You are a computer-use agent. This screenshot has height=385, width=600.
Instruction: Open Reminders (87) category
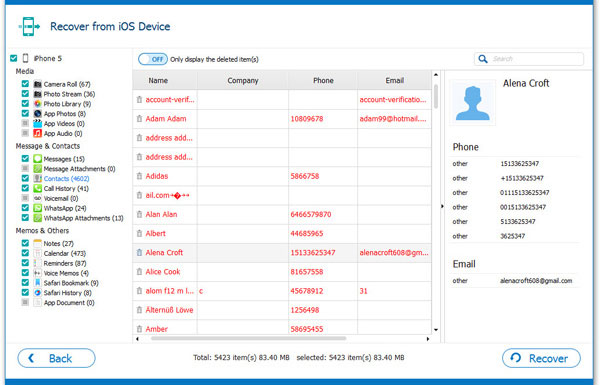(65, 263)
